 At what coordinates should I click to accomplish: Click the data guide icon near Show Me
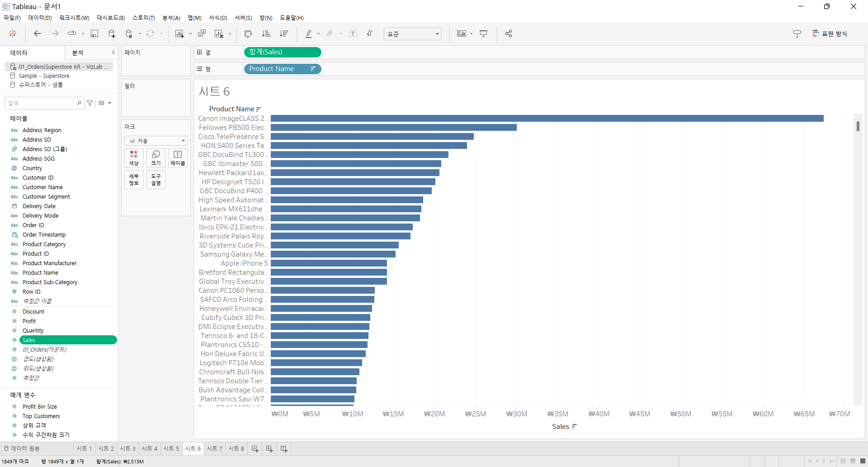797,33
